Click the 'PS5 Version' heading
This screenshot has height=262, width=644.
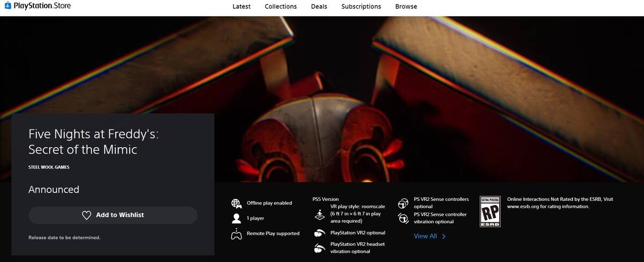pos(326,199)
